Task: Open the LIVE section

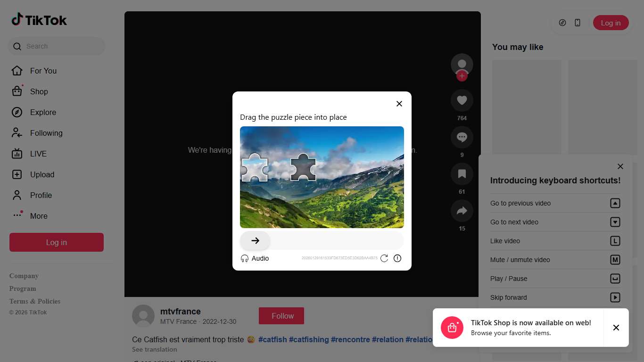Action: (38, 154)
